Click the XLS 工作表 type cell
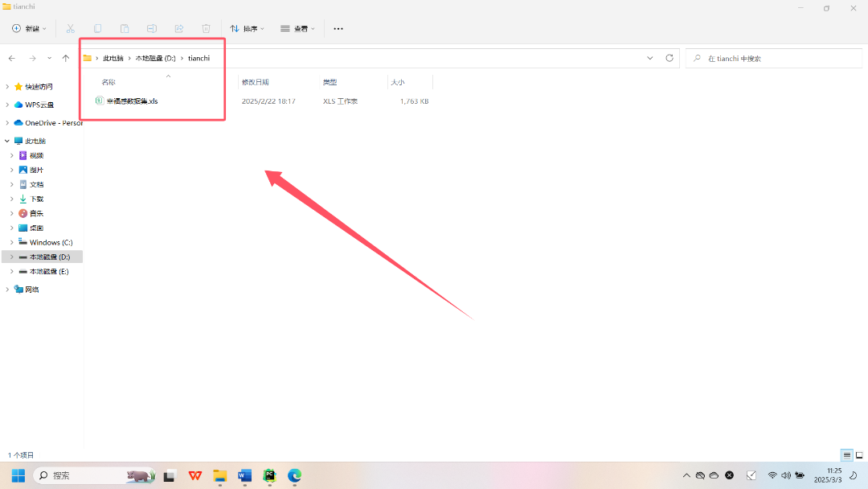The width and height of the screenshot is (868, 489). (341, 101)
